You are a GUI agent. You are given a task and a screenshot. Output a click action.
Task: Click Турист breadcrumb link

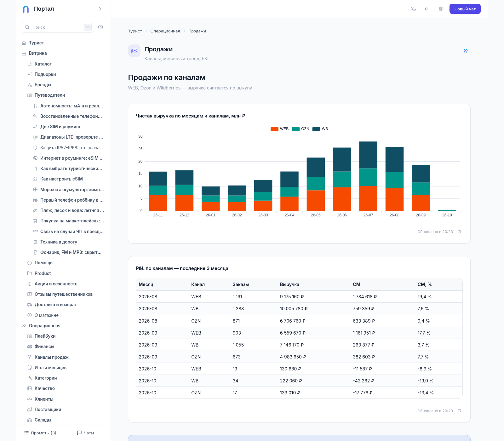click(x=135, y=31)
